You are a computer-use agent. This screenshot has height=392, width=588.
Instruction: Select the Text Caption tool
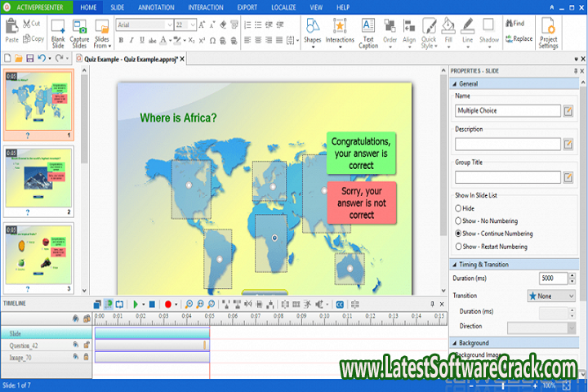point(368,29)
